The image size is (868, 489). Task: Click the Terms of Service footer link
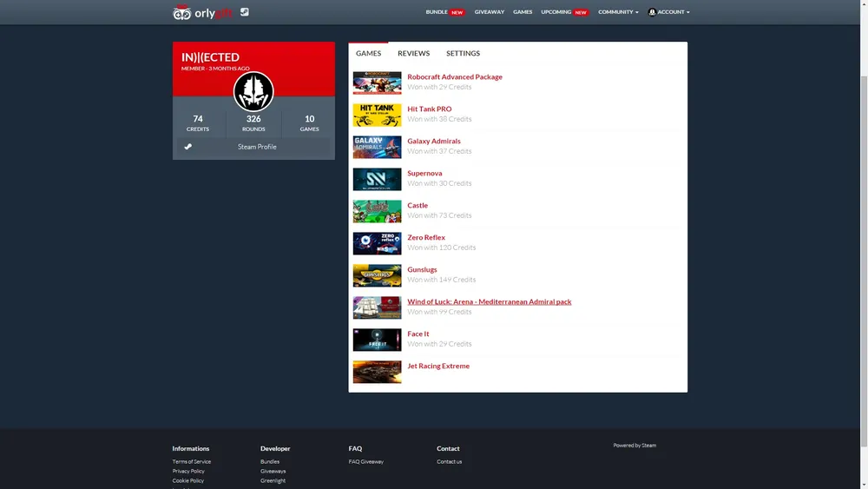click(191, 462)
